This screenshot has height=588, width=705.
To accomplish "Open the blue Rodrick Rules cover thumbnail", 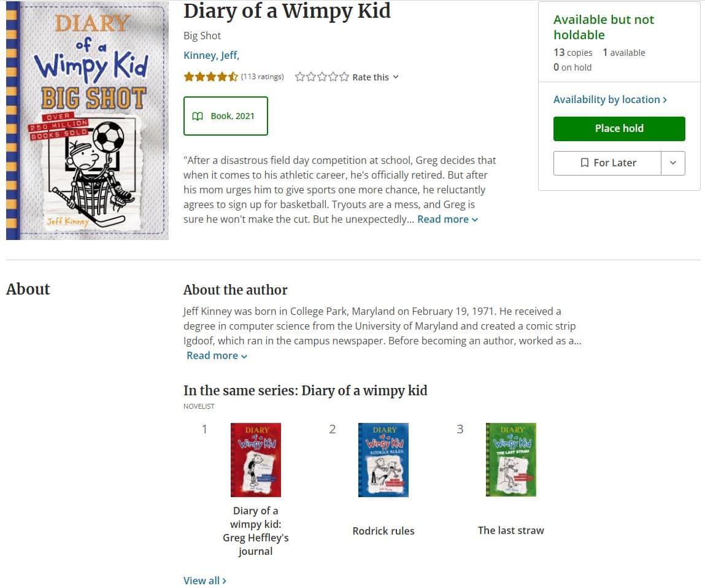I will [x=383, y=460].
